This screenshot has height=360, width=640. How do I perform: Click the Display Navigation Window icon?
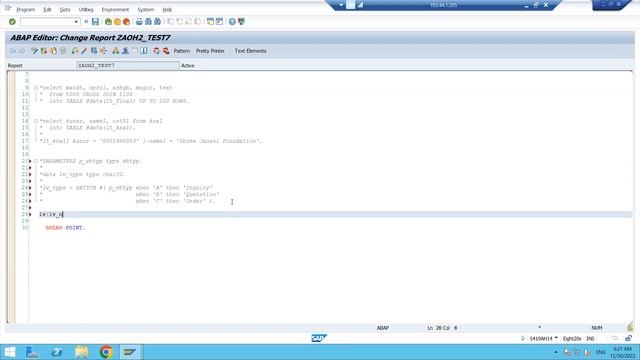pos(125,51)
